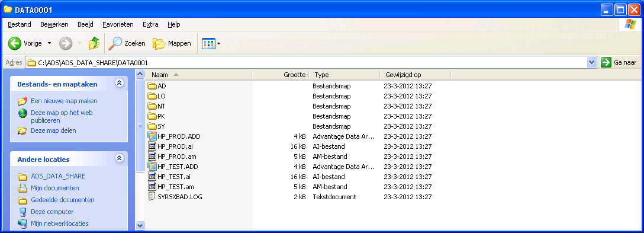Collapse the Bestands- en maptaken panel
Viewport: 644px width, 233px height.
point(120,83)
